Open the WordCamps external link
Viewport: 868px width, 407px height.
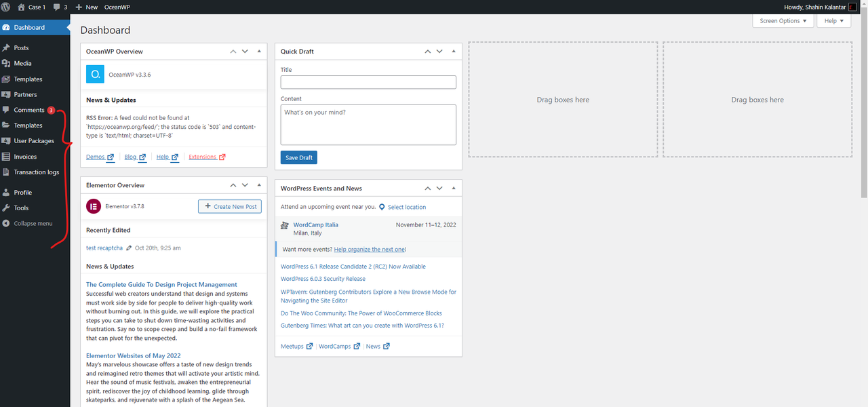pyautogui.click(x=339, y=347)
